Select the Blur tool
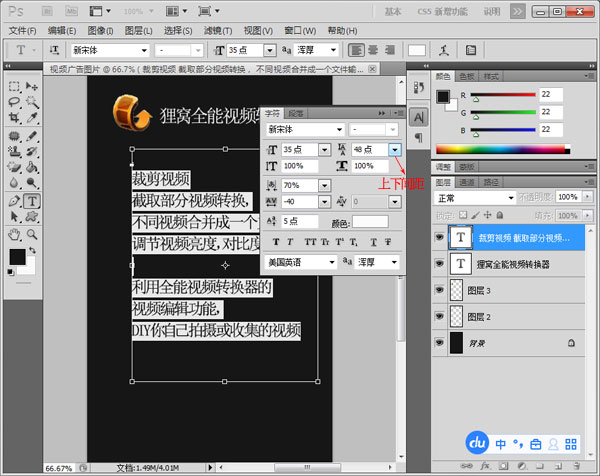The height and width of the screenshot is (476, 600). (x=15, y=183)
